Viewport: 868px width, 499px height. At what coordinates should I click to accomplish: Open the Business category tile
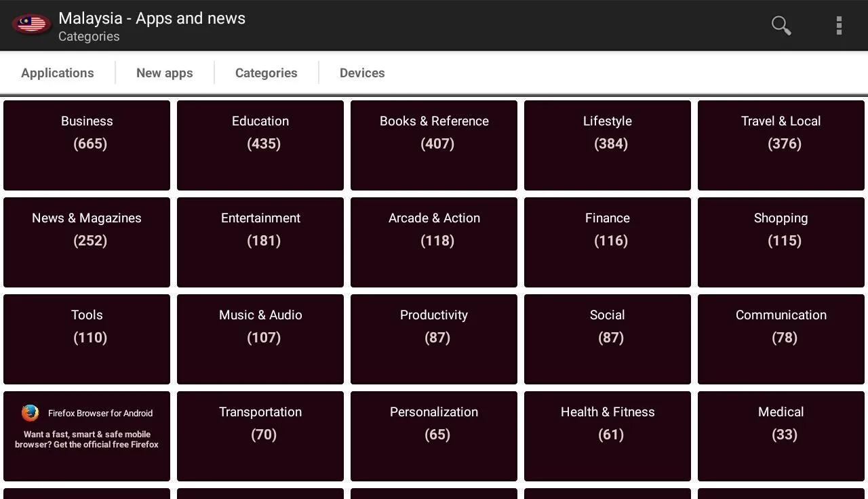coord(87,145)
